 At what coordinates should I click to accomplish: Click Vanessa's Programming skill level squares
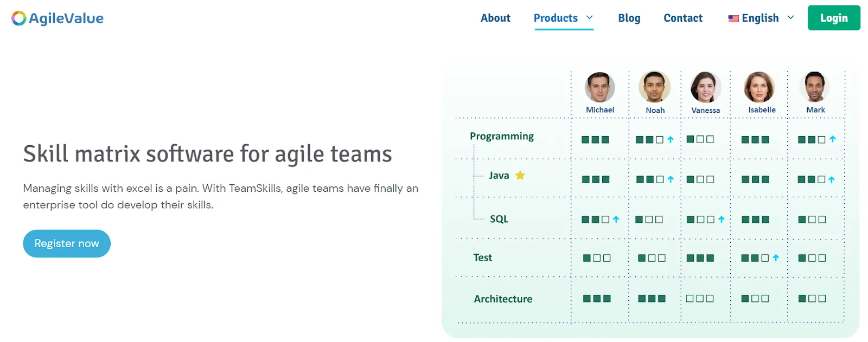(700, 139)
